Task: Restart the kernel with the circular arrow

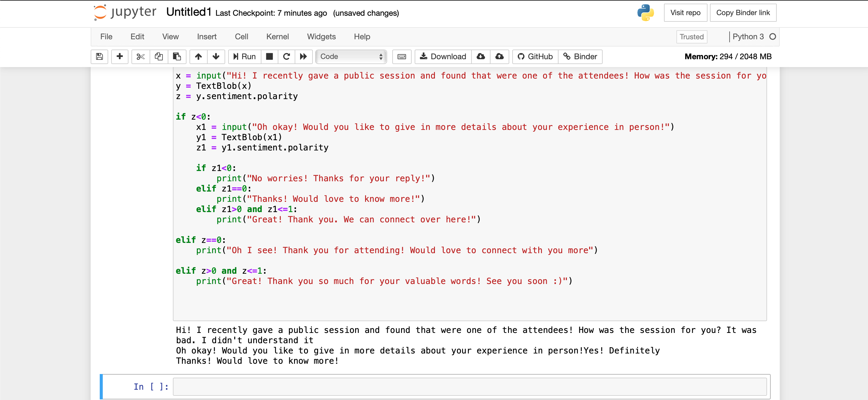Action: tap(287, 56)
